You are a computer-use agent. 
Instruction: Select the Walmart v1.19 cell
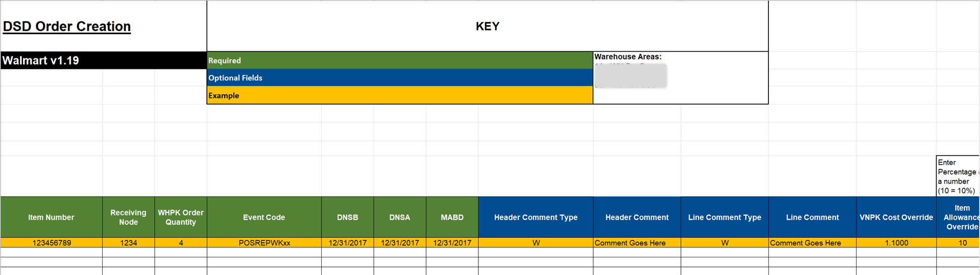103,60
